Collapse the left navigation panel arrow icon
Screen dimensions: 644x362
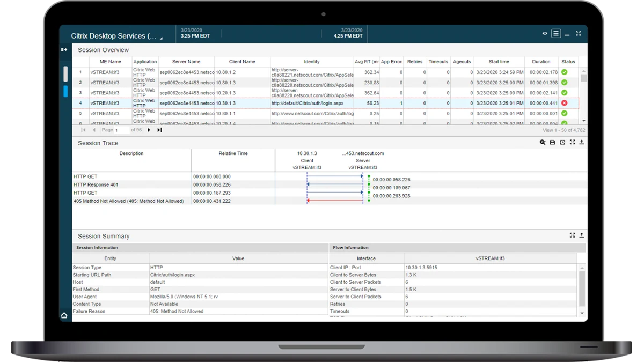(64, 49)
